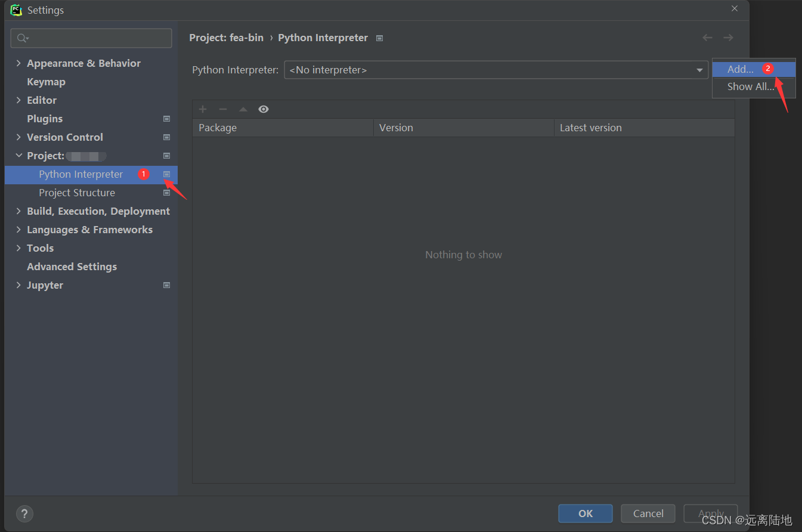The width and height of the screenshot is (802, 532).
Task: Open help with the question mark button
Action: pos(24,514)
